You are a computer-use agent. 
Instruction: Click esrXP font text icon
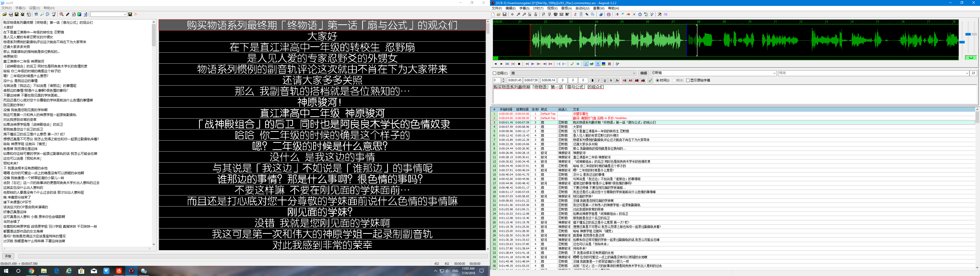(x=85, y=15)
